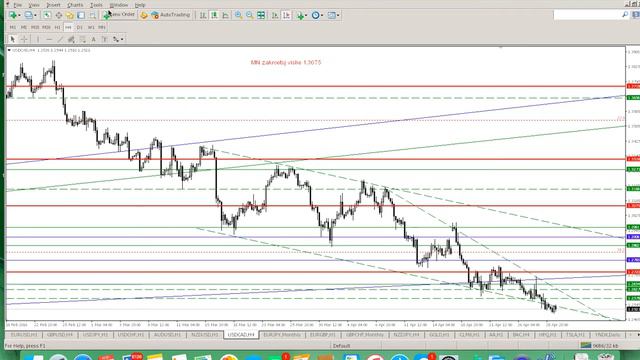Select the text label tool
This screenshot has height=360, width=640.
pos(104,39)
